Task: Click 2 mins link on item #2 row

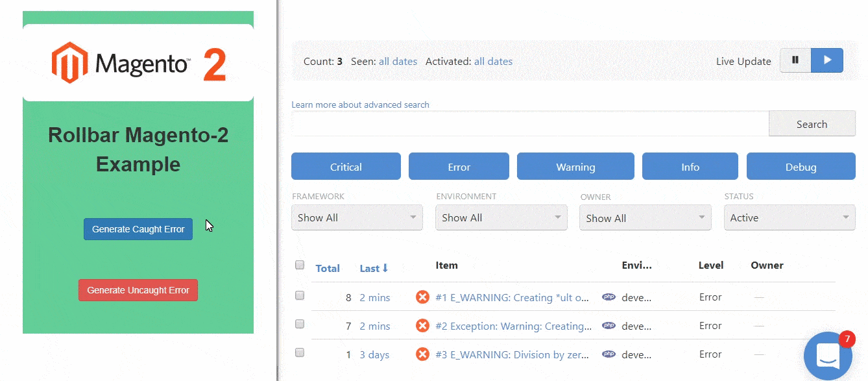Action: (x=375, y=326)
